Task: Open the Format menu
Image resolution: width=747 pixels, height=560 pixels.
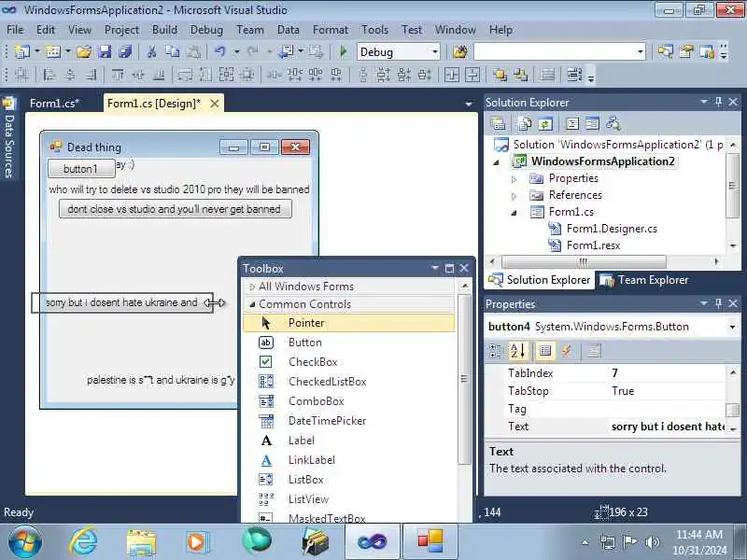Action: coord(331,30)
